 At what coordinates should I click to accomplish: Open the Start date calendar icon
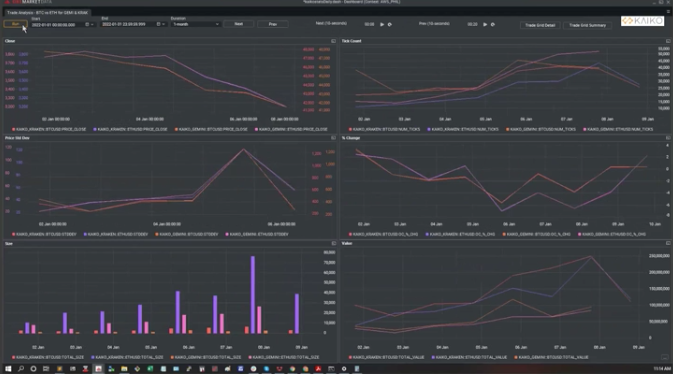pos(87,24)
